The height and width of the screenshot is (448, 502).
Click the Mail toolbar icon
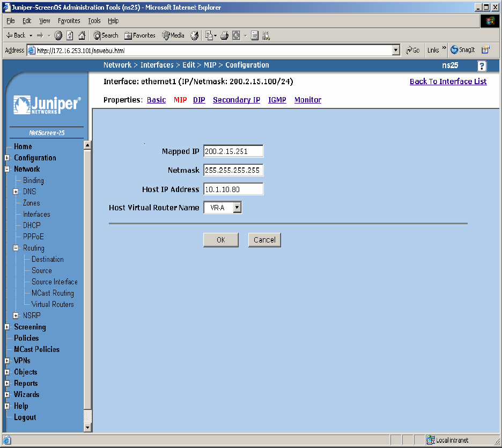[209, 35]
